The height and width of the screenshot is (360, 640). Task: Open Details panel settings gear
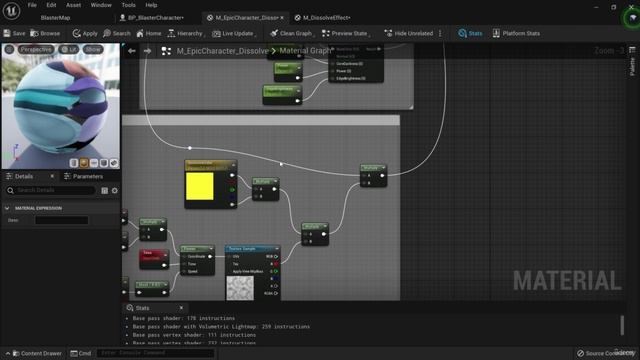point(115,191)
